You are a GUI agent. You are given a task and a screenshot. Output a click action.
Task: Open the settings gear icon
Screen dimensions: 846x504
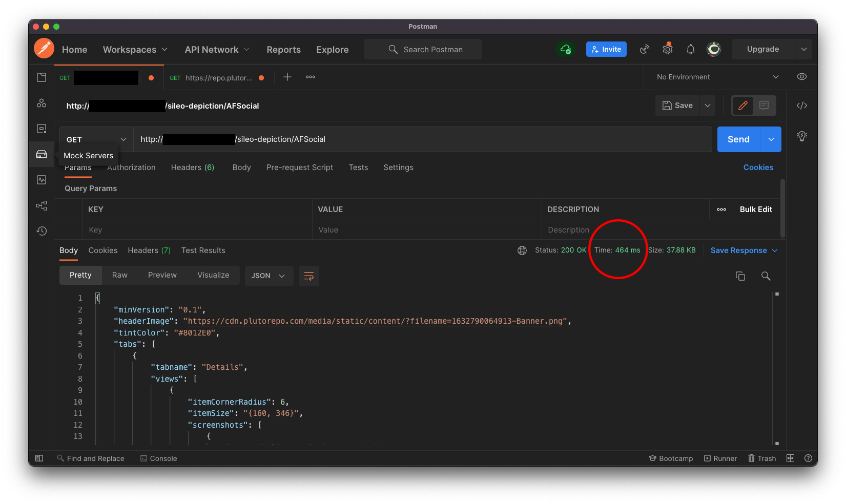point(667,49)
